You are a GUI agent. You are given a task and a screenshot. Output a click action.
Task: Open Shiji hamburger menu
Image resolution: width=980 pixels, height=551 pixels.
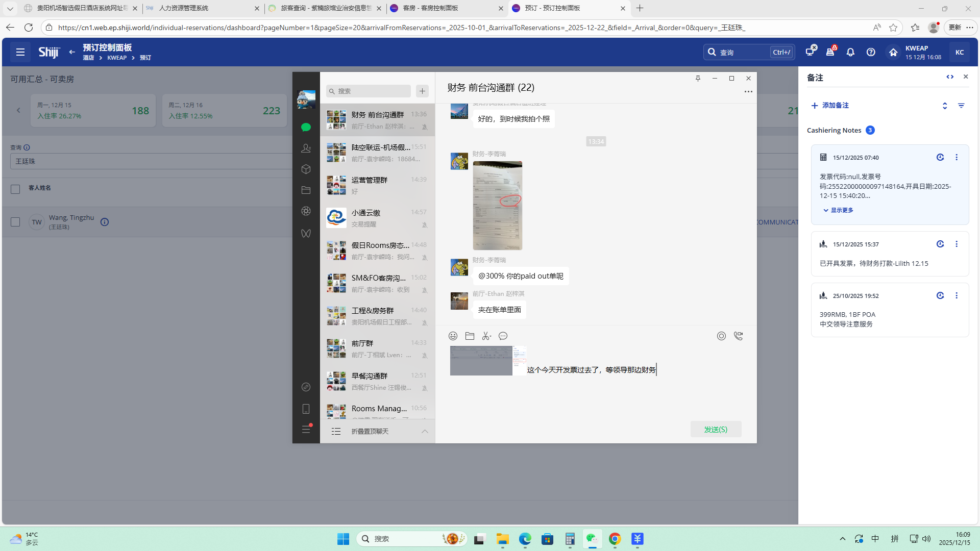pyautogui.click(x=20, y=52)
